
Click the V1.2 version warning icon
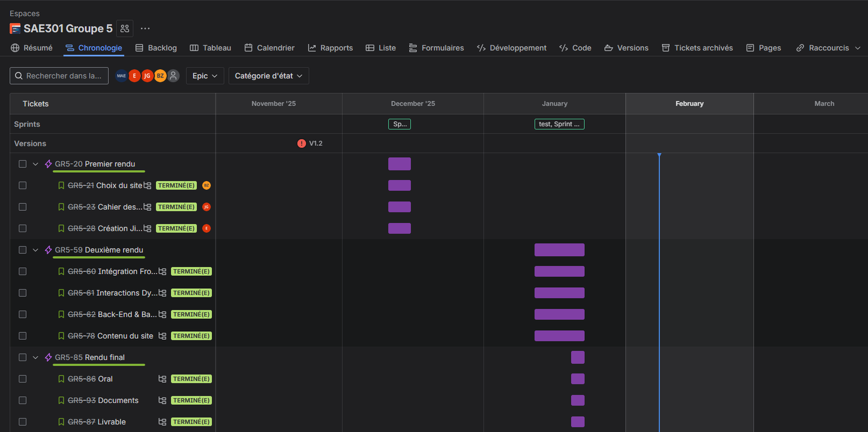coord(302,144)
